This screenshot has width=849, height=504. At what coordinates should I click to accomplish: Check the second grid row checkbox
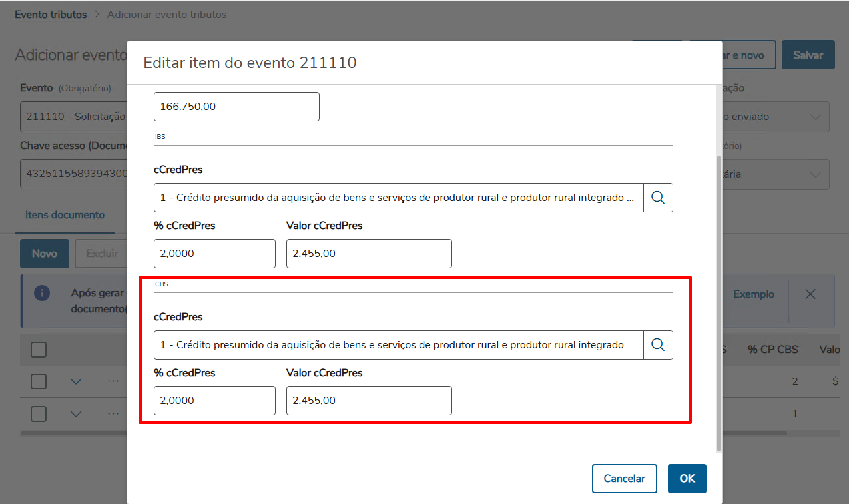39,414
